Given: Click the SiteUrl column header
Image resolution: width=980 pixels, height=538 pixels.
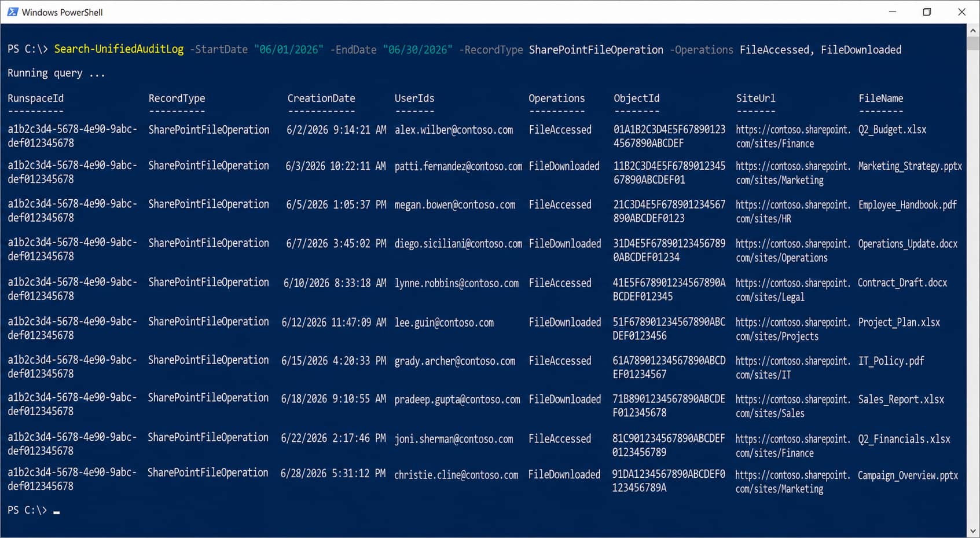Looking at the screenshot, I should pyautogui.click(x=755, y=98).
